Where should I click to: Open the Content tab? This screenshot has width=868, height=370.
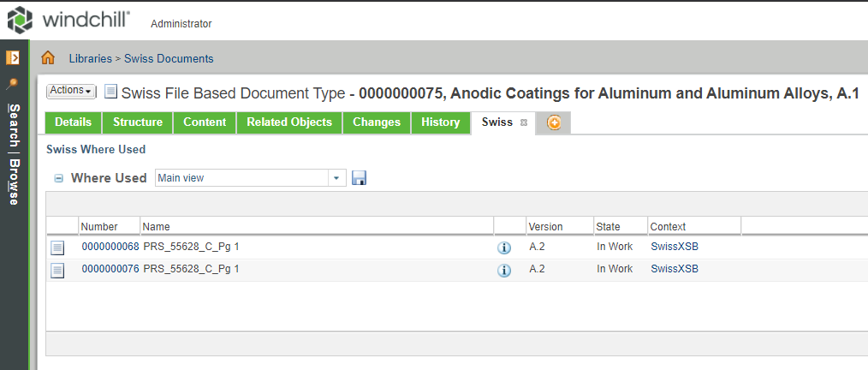click(205, 122)
